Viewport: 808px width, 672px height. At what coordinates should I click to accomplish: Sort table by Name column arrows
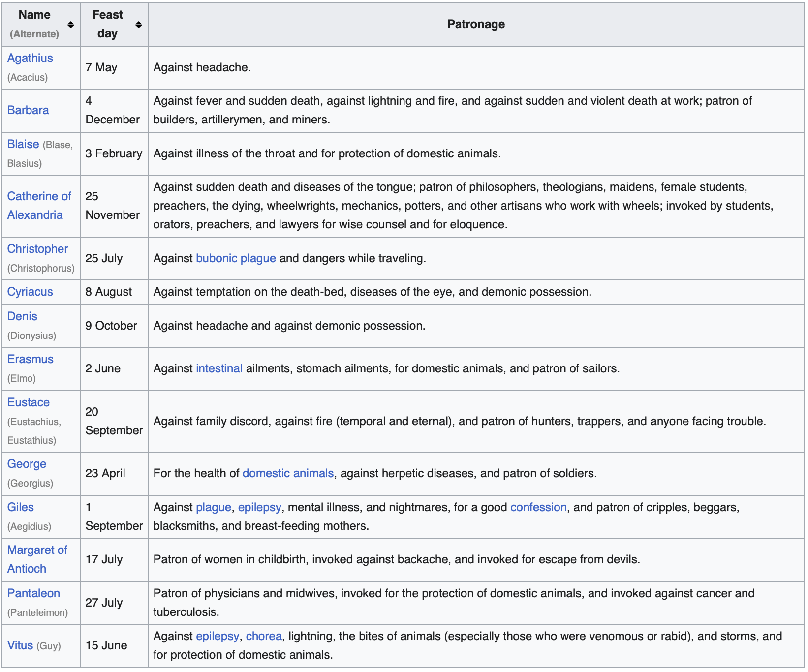[x=71, y=25]
